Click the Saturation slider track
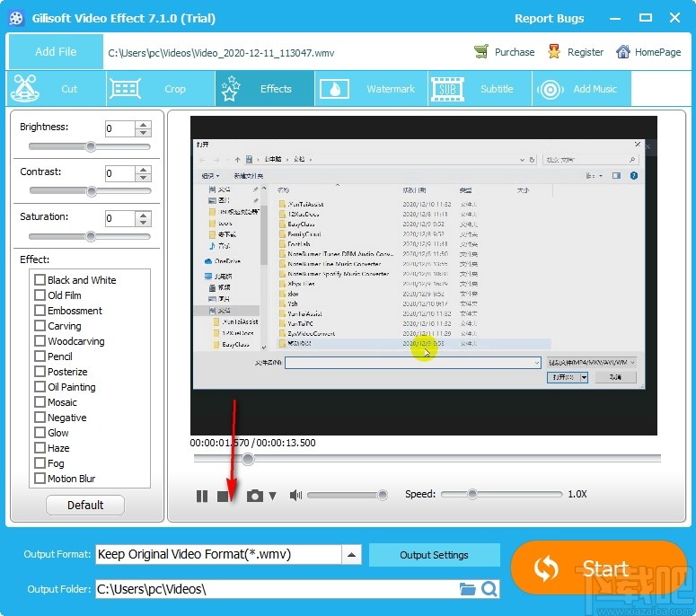 tap(90, 236)
